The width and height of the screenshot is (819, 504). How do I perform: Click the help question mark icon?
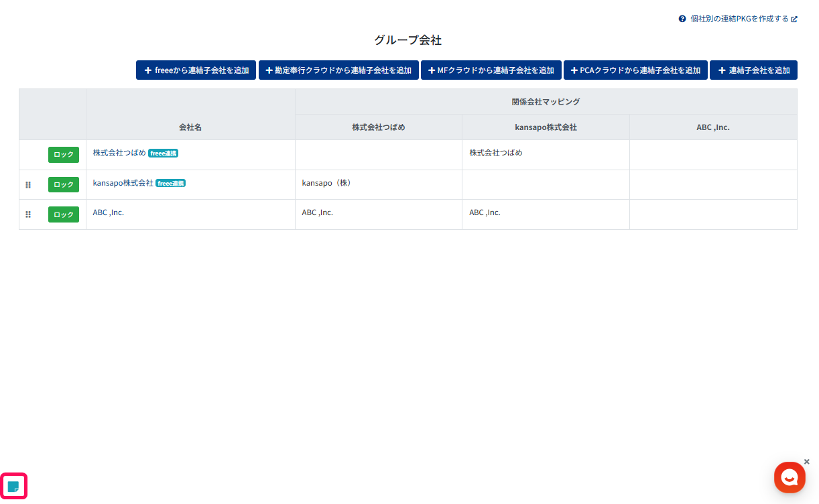click(682, 19)
